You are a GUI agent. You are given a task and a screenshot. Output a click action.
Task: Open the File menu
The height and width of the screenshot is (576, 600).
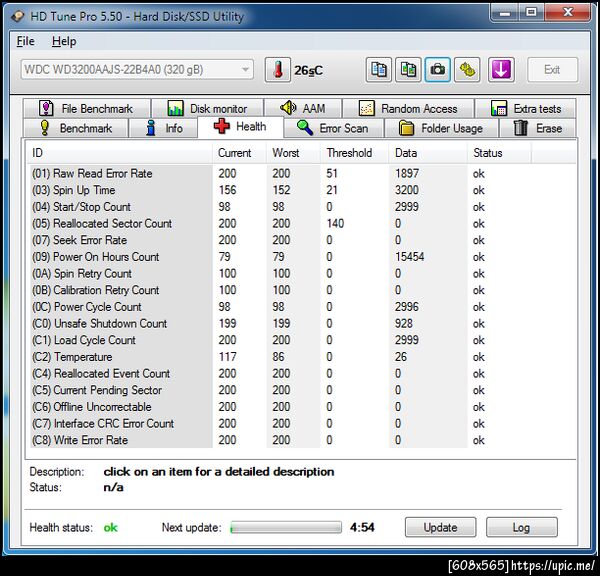[26, 41]
